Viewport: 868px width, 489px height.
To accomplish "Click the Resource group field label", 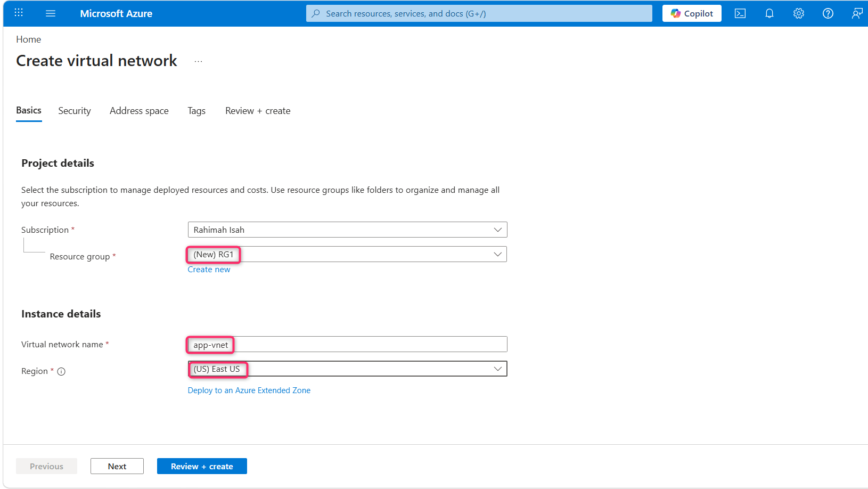I will 80,257.
